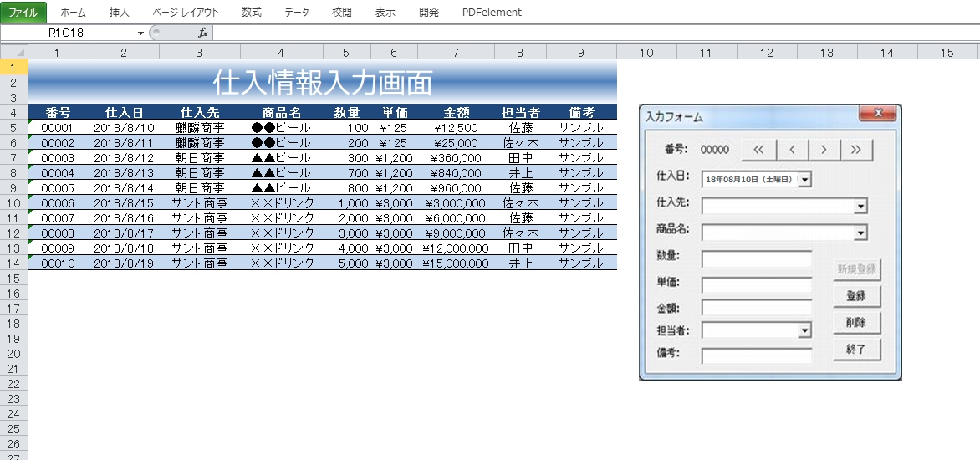The height and width of the screenshot is (460, 980).
Task: Click 井上 cell in row 00010
Action: pos(520,263)
